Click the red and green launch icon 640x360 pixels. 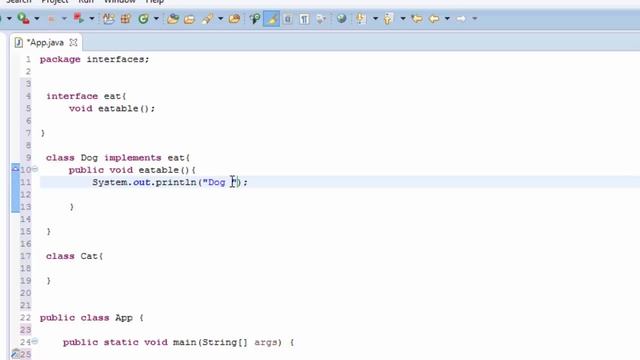coord(78,18)
